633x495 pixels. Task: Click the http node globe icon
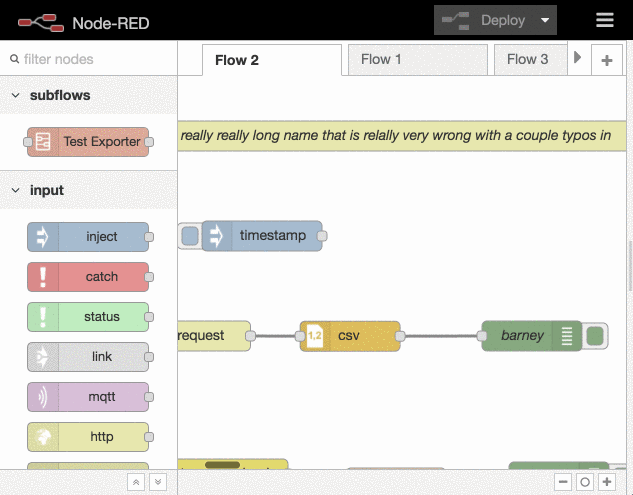[43, 437]
